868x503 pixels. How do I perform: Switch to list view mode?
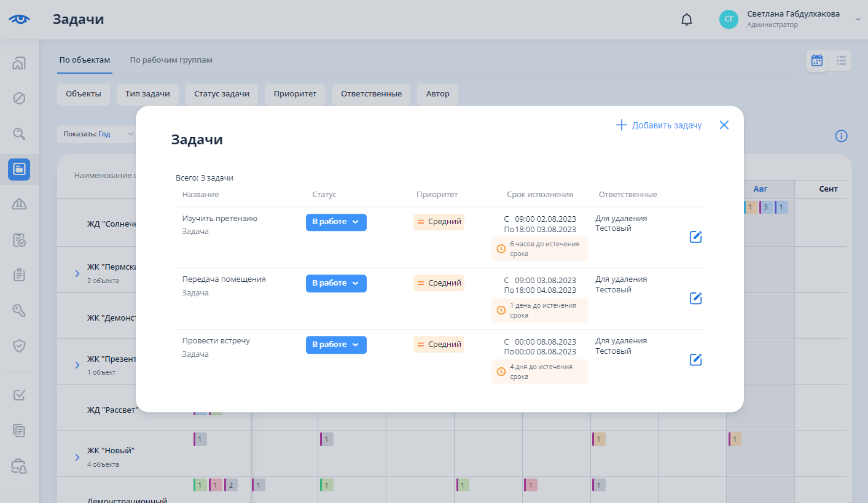coord(840,60)
